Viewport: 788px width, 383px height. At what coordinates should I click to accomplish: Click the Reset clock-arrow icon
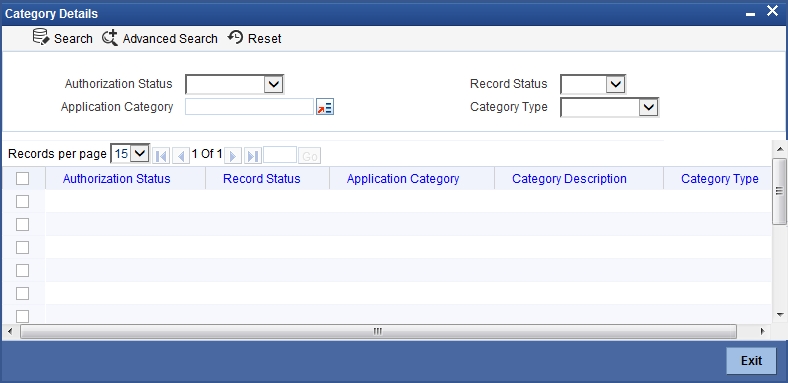coord(235,37)
